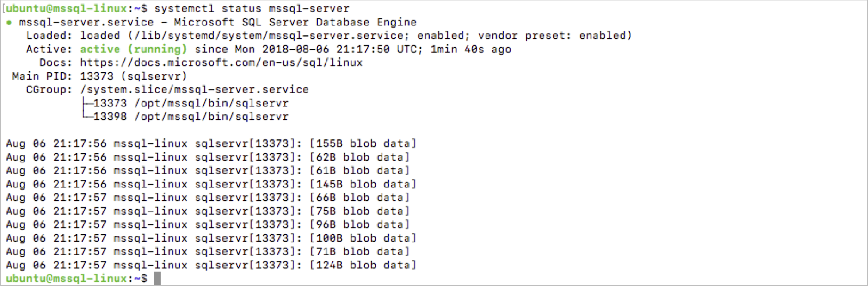Open the docs.microsoft.com SQL Linux link
Viewport: 868px width, 286px height.
(x=221, y=62)
